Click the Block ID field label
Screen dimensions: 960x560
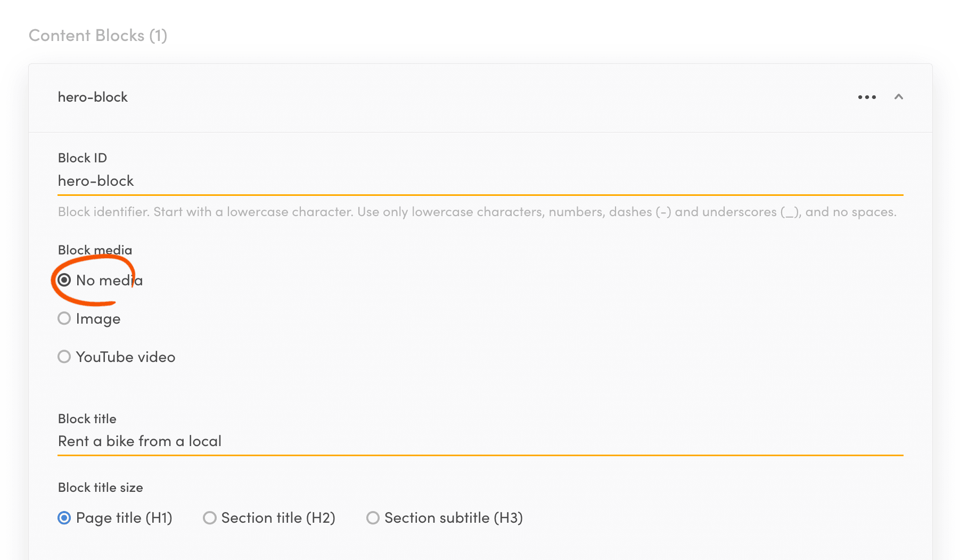(83, 158)
